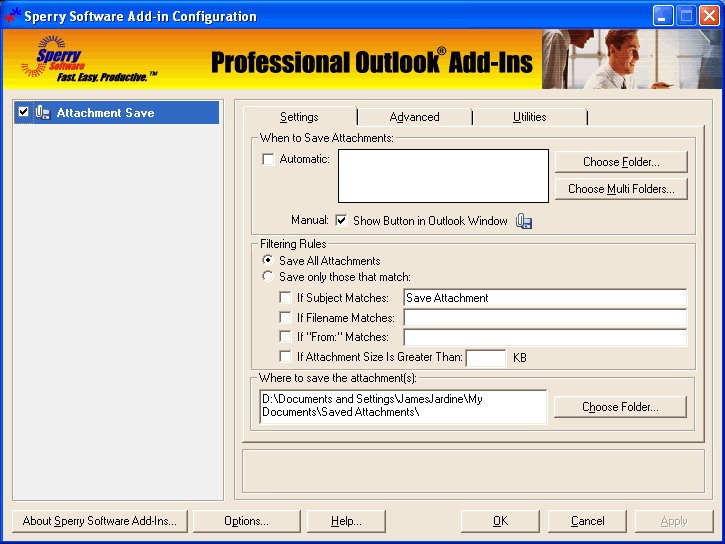Check the If "From:" Matches checkbox

(x=285, y=336)
